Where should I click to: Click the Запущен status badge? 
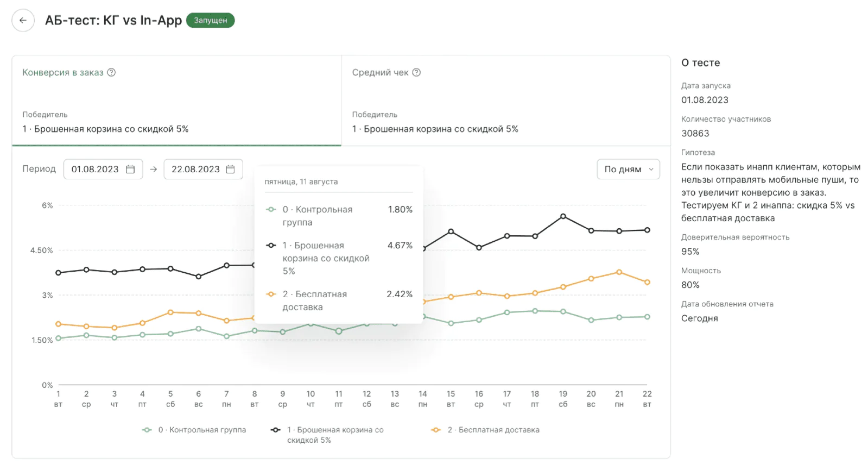pyautogui.click(x=211, y=20)
